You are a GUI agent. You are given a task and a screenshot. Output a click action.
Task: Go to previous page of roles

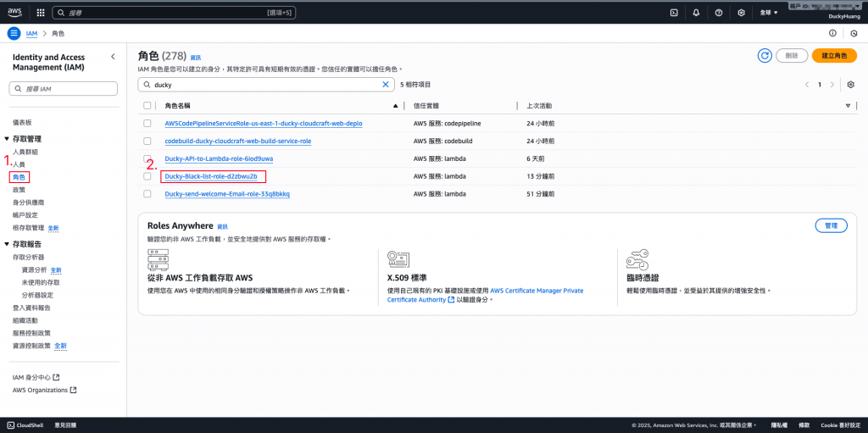coord(807,85)
